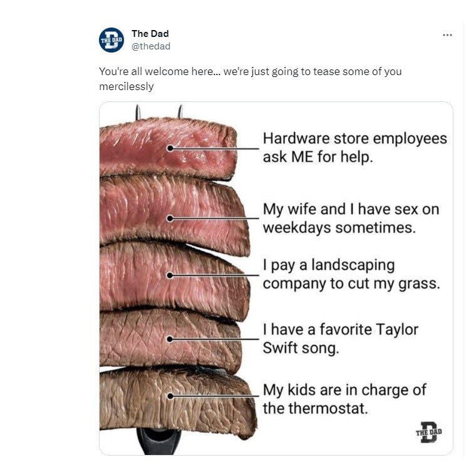Image resolution: width=476 pixels, height=475 pixels.
Task: Click the "Hardware store employees" caption
Action: click(354, 147)
